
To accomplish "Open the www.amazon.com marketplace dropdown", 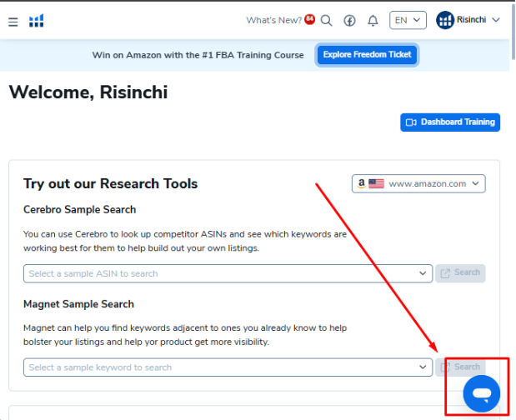I will (x=418, y=183).
